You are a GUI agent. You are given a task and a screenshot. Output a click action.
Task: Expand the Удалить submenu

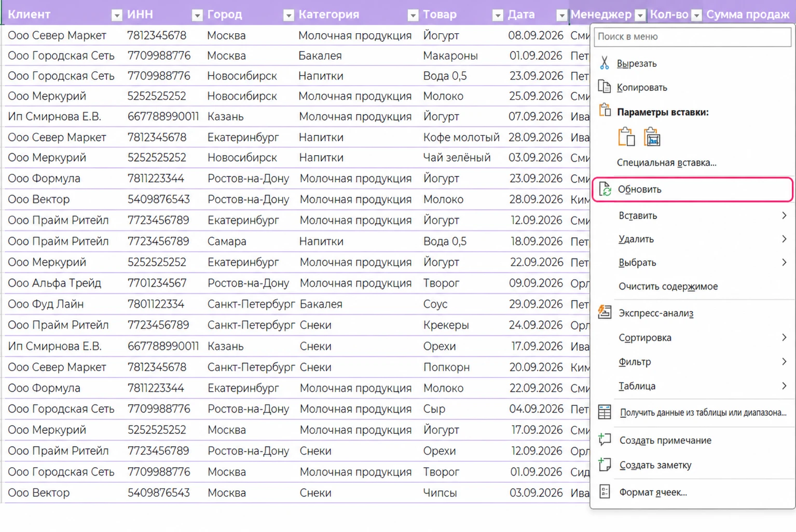coord(692,239)
